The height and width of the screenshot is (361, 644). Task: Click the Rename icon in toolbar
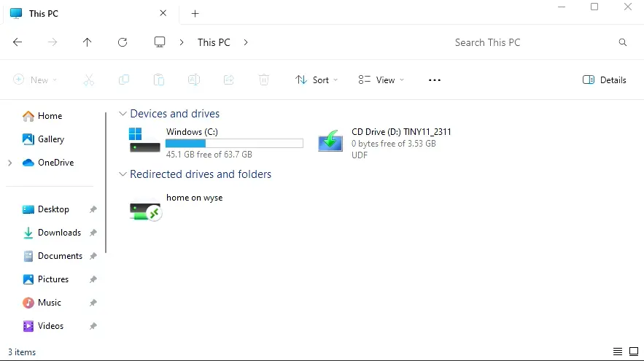pos(194,80)
